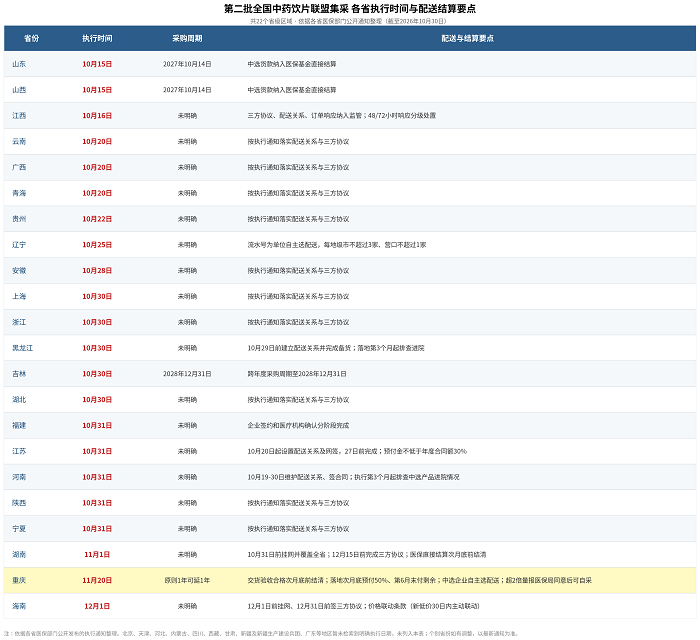Click 辽宁 note about 流水号为单位自主选配送
The height and width of the screenshot is (640, 700).
point(337,245)
